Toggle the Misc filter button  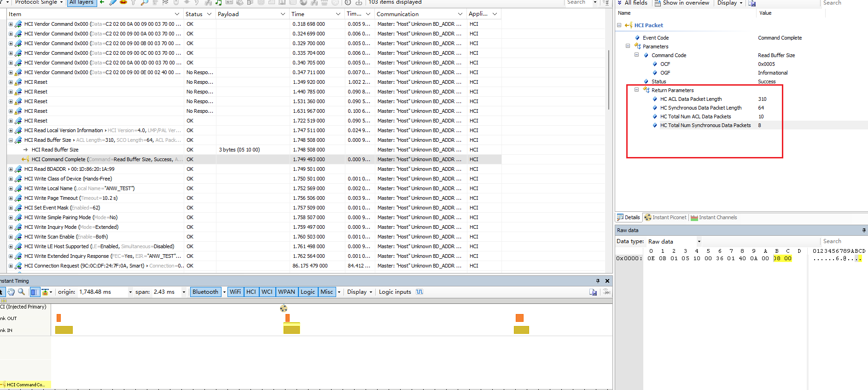(x=327, y=292)
